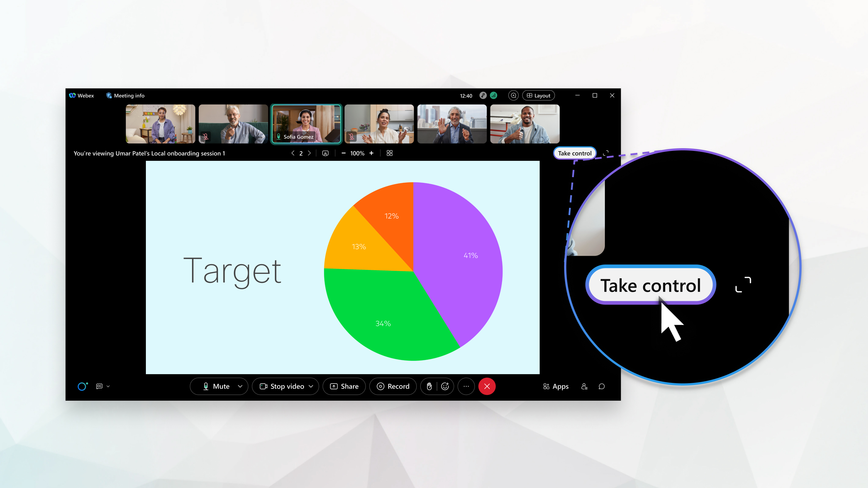Click the Participants panel icon

tap(583, 386)
